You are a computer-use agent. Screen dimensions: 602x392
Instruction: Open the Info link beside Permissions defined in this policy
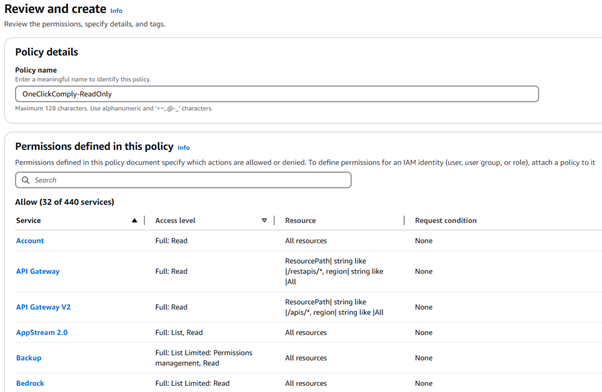coord(184,147)
